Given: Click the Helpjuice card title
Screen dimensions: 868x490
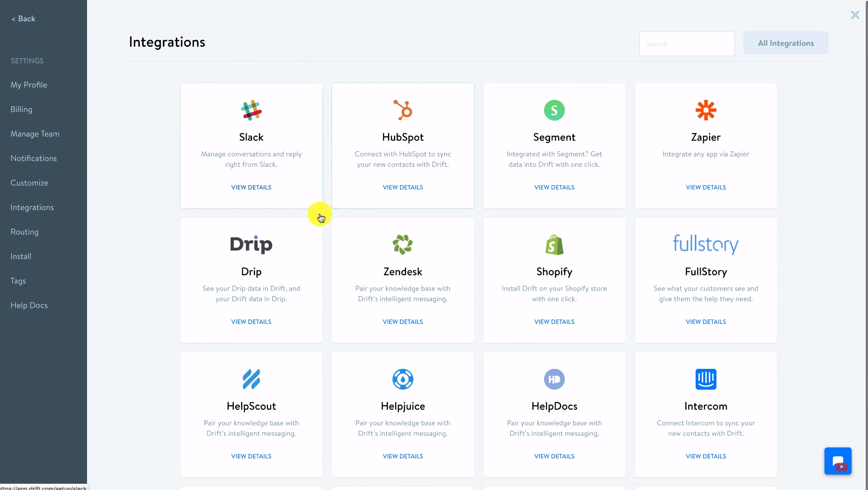Looking at the screenshot, I should (x=403, y=406).
